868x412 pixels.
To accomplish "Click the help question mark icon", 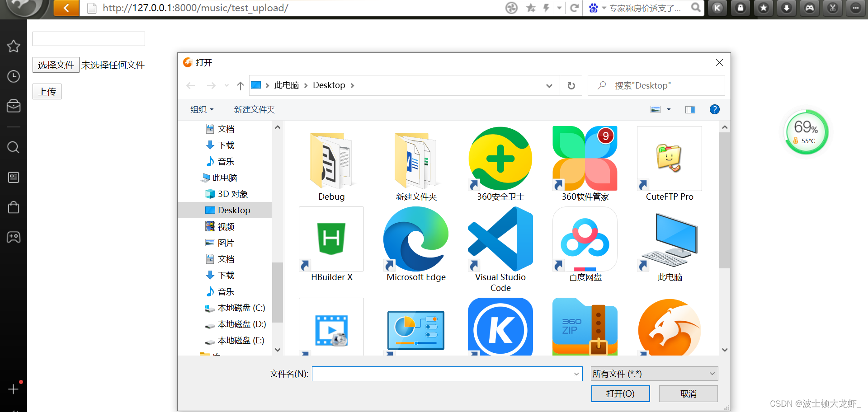I will click(x=715, y=109).
